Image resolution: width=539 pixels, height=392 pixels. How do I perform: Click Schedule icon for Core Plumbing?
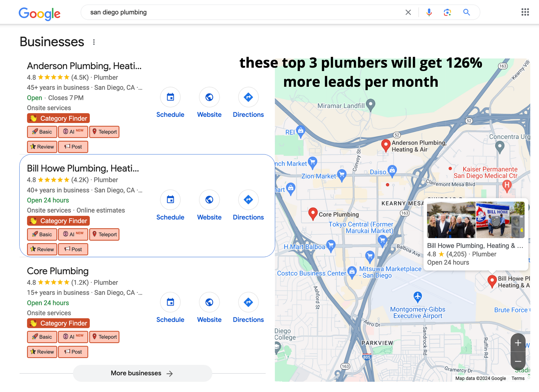[170, 302]
